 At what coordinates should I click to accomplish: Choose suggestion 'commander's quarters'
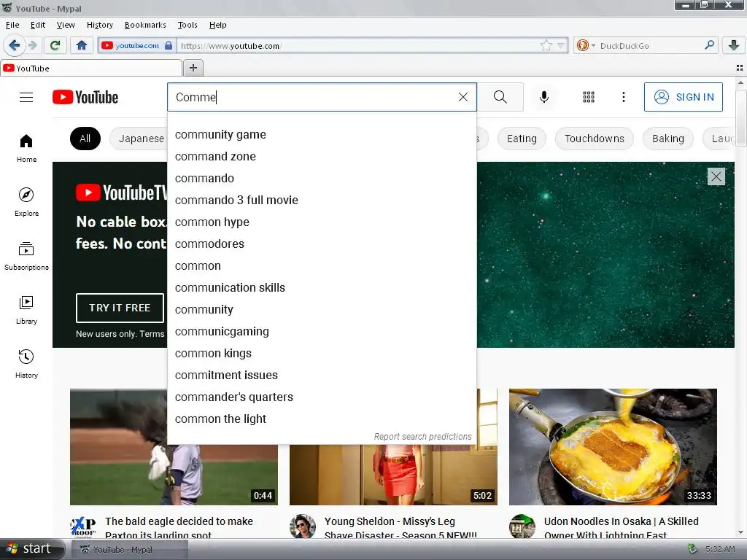click(x=322, y=397)
